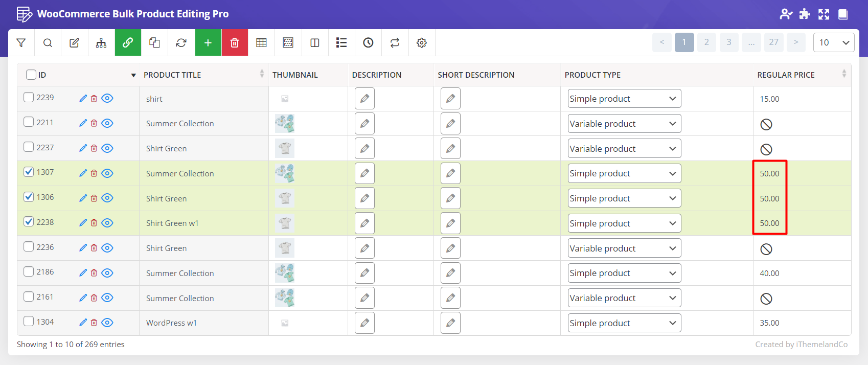Screen dimensions: 868x365
Task: Open the bulk edit pencil tool
Action: (74, 43)
